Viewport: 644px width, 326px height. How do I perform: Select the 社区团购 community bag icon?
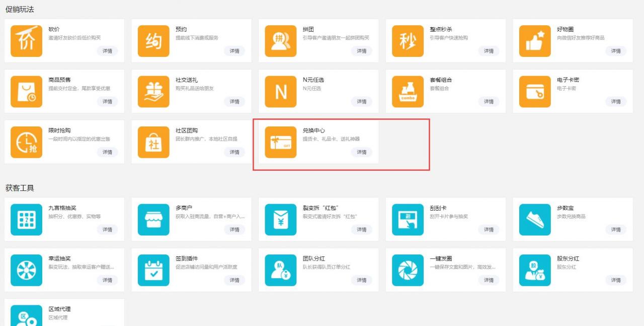pos(154,142)
